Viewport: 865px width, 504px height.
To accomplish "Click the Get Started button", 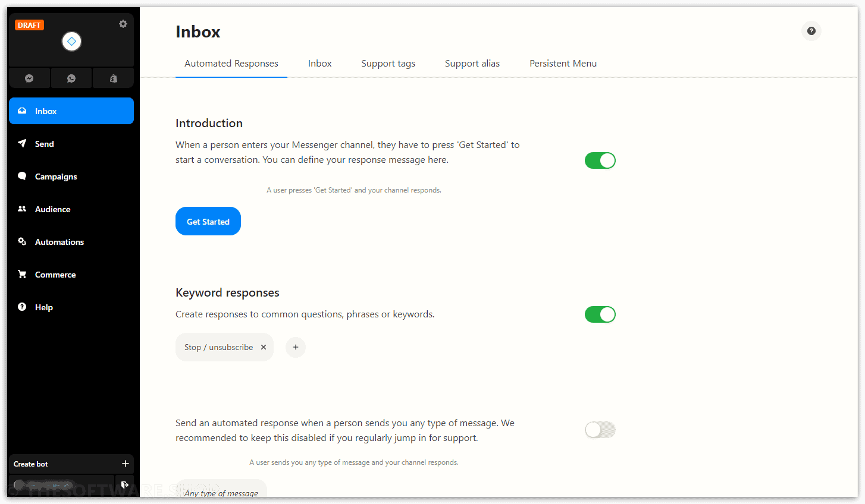I will [208, 221].
